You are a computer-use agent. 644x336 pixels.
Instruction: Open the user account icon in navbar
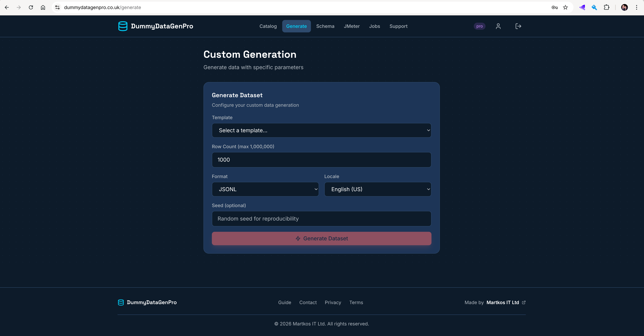pyautogui.click(x=498, y=26)
